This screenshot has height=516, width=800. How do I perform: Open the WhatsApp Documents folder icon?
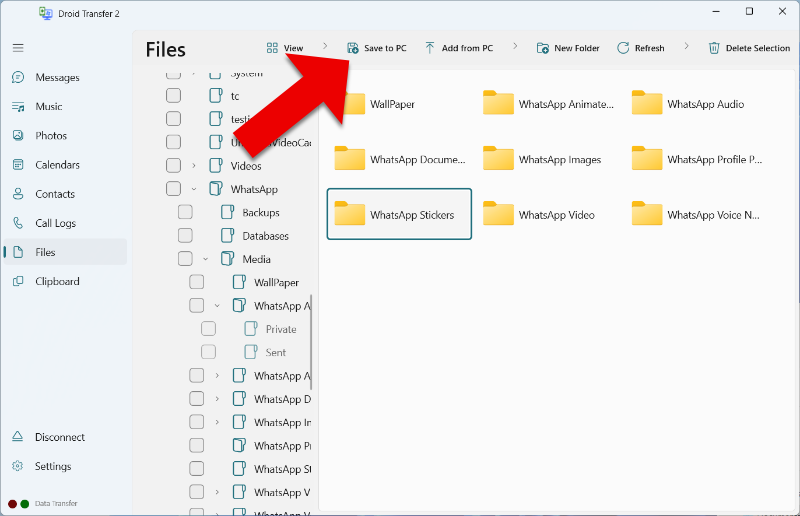(x=349, y=158)
